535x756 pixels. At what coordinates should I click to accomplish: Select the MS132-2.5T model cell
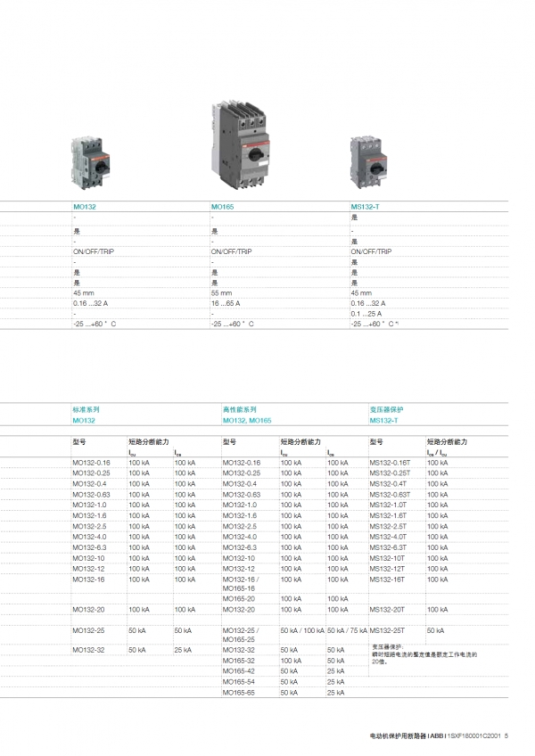click(388, 527)
